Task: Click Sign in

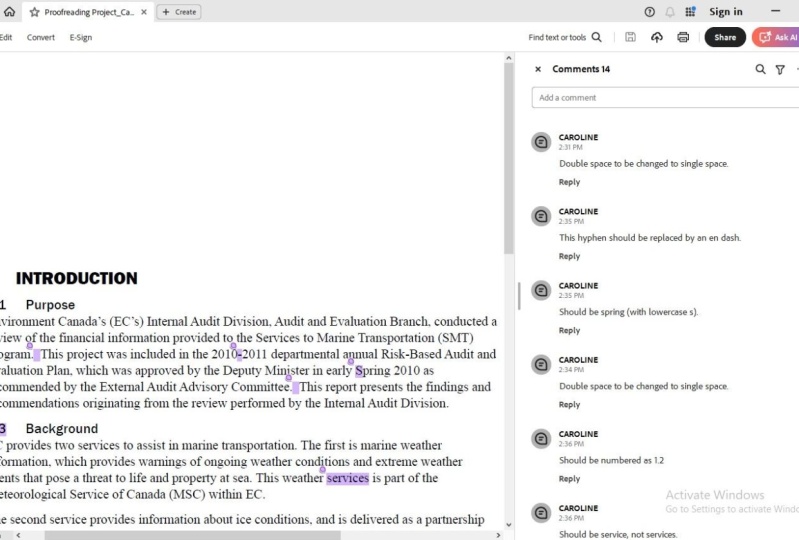Action: point(726,12)
